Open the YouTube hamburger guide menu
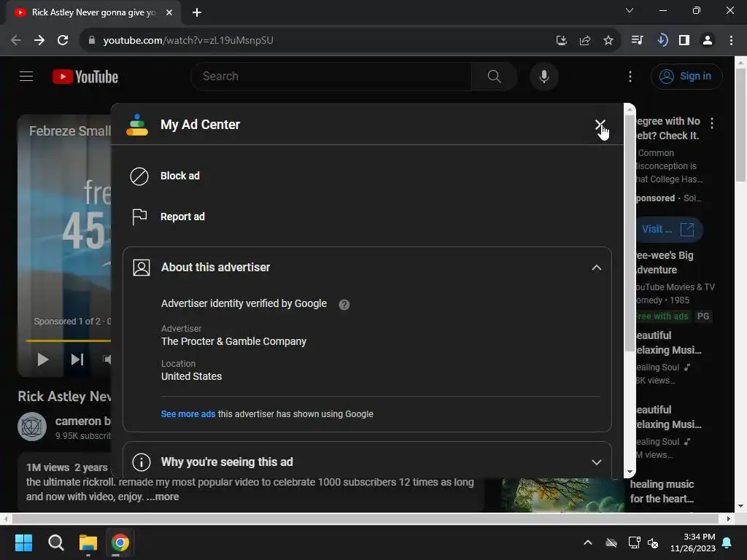 (26, 76)
